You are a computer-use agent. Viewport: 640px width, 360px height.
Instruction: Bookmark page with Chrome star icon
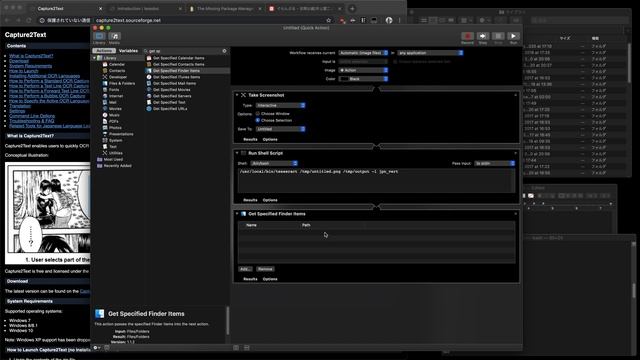point(329,20)
